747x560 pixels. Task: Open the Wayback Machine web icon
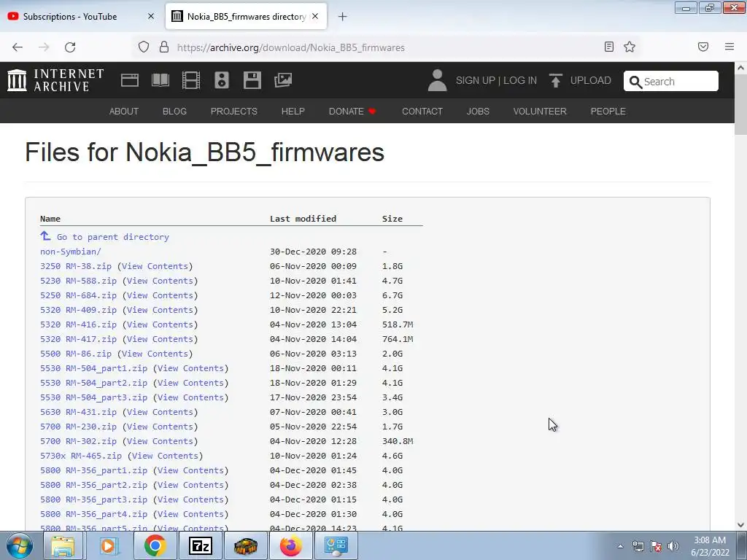click(130, 80)
